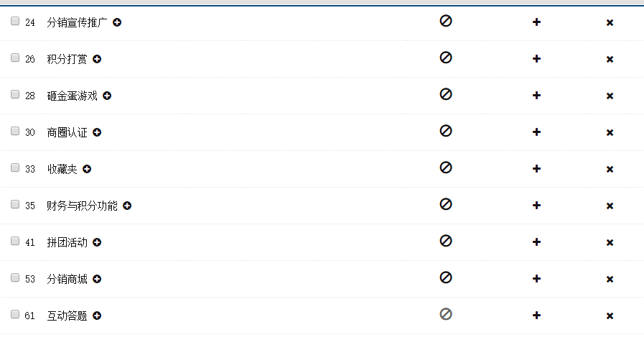This screenshot has height=340, width=644.
Task: Expand the 互动答题 entry
Action: click(97, 316)
